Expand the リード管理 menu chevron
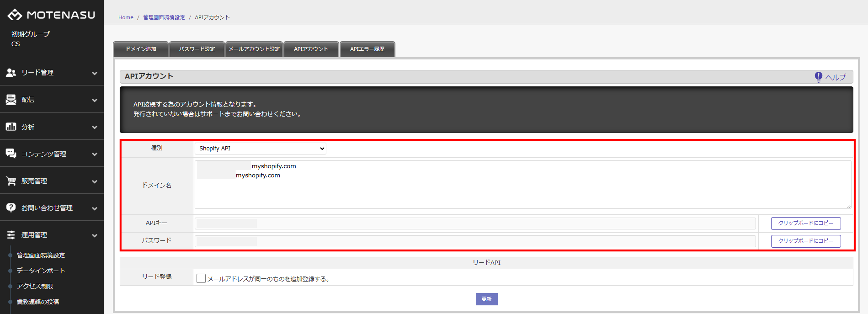 click(95, 73)
